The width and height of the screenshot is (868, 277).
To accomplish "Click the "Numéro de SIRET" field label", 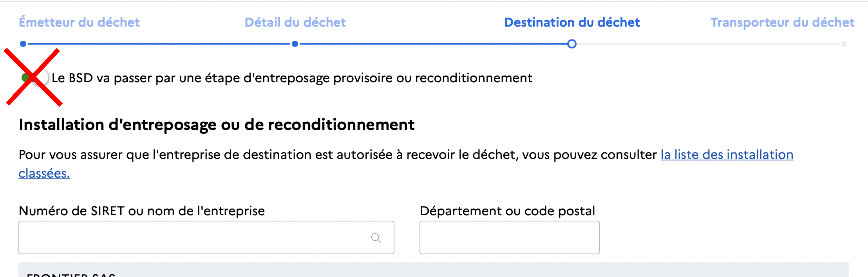I will coord(142,211).
